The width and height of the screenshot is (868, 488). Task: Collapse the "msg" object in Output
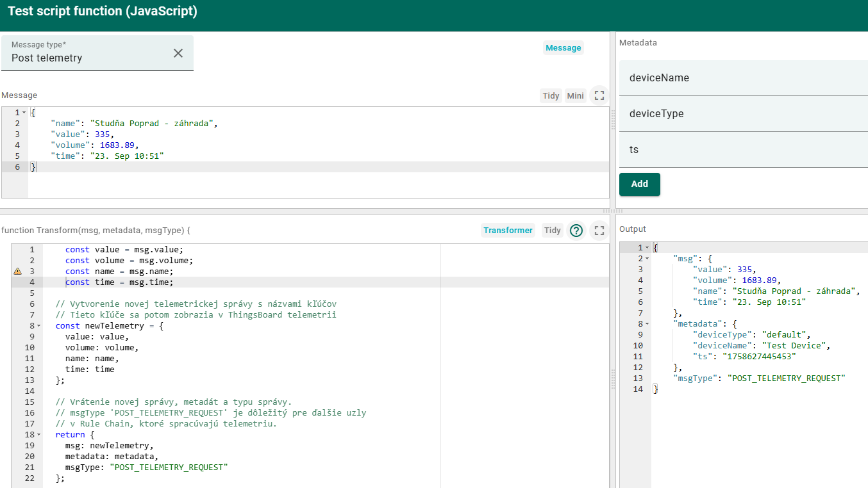click(647, 259)
